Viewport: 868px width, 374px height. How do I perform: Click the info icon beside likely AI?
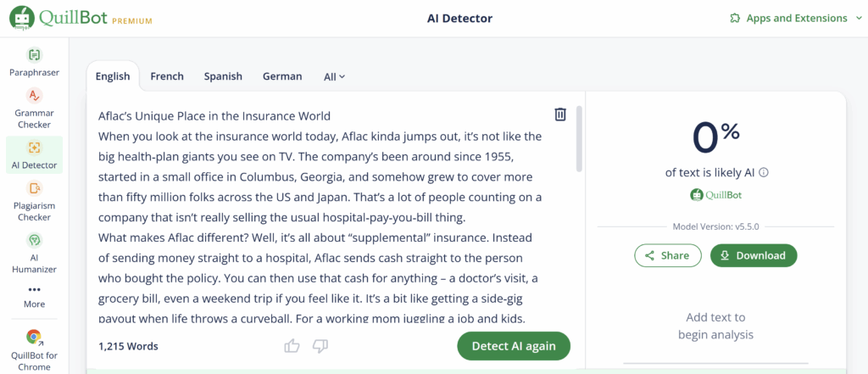(764, 173)
